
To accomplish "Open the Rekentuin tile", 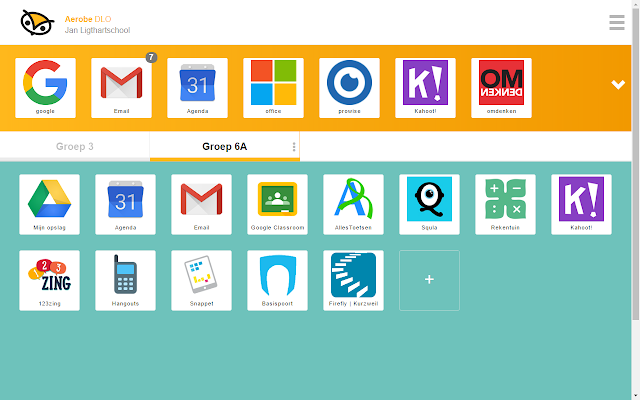I will pos(505,204).
